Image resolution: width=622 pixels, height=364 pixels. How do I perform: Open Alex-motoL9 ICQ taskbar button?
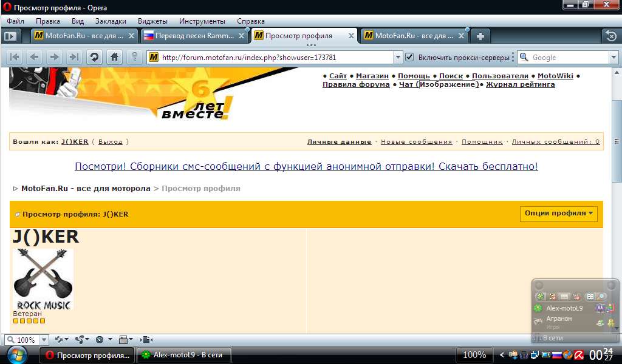click(184, 355)
